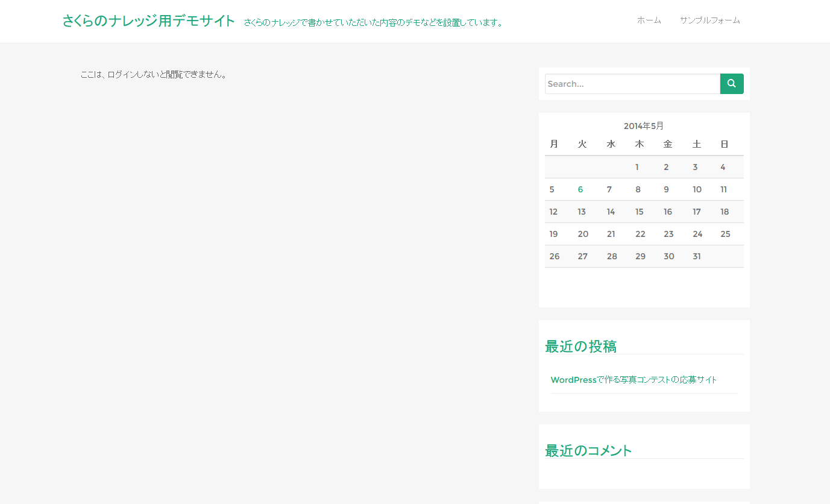Select day 15 in the calendar
This screenshot has height=504, width=830.
point(639,212)
